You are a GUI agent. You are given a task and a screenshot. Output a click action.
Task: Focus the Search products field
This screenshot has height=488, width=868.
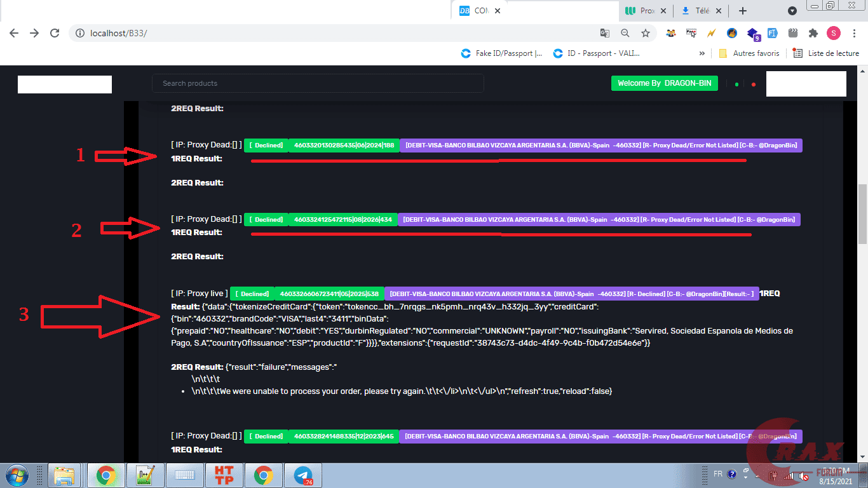click(x=318, y=83)
